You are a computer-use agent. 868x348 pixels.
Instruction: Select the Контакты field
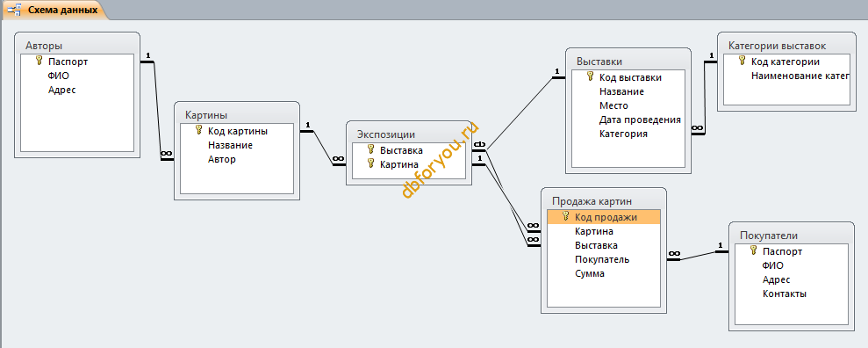click(x=791, y=294)
